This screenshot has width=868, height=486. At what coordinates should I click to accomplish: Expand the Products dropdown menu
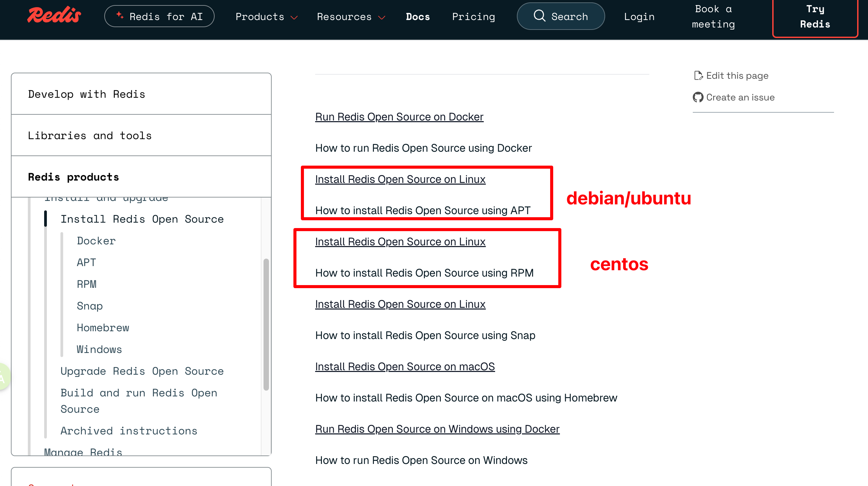(266, 17)
